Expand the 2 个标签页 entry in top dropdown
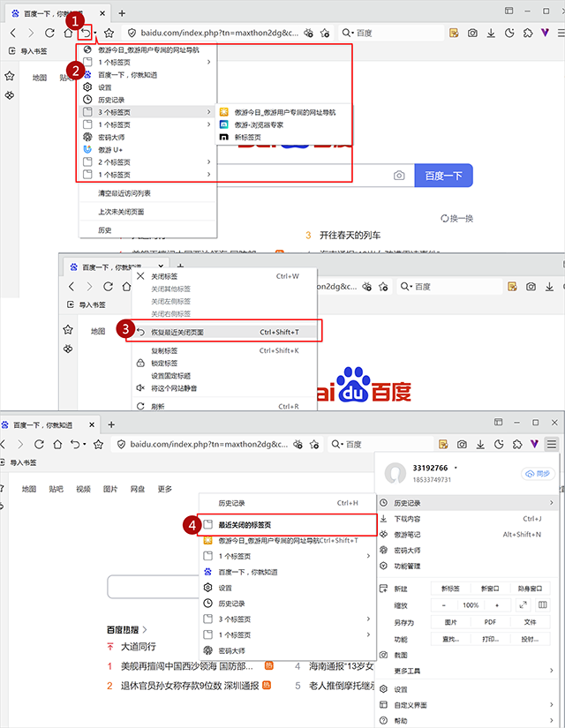 click(x=147, y=162)
